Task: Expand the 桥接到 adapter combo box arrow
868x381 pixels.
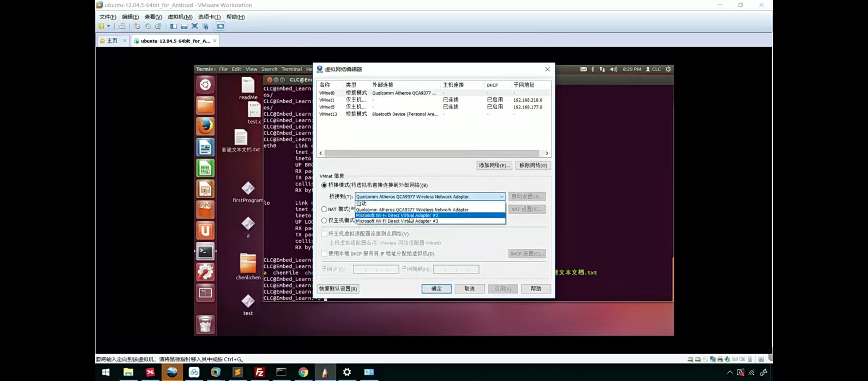Action: (501, 196)
